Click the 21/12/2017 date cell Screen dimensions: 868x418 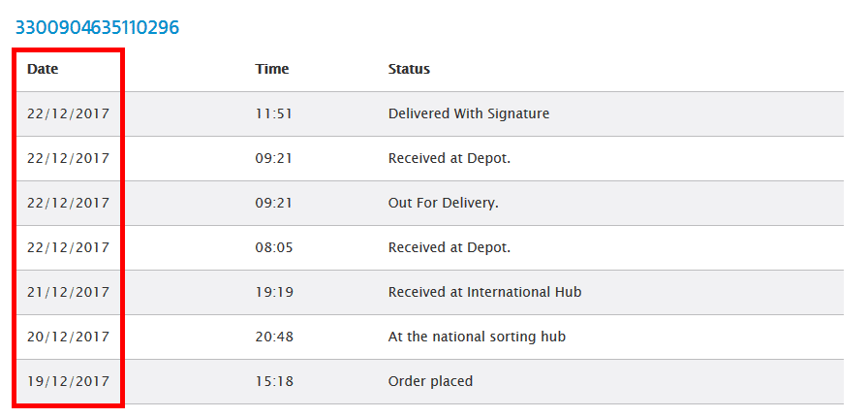pos(69,292)
